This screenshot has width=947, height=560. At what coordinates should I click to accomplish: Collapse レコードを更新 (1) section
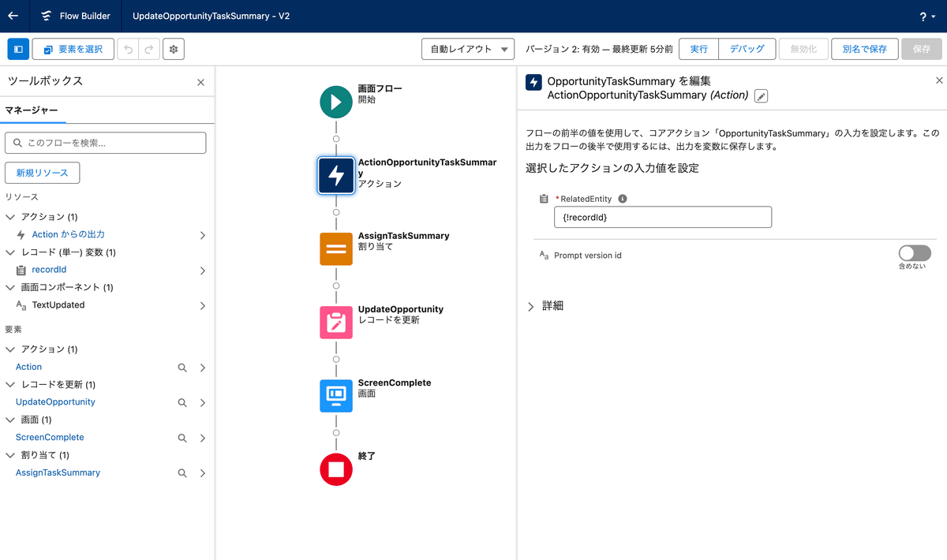(10, 385)
